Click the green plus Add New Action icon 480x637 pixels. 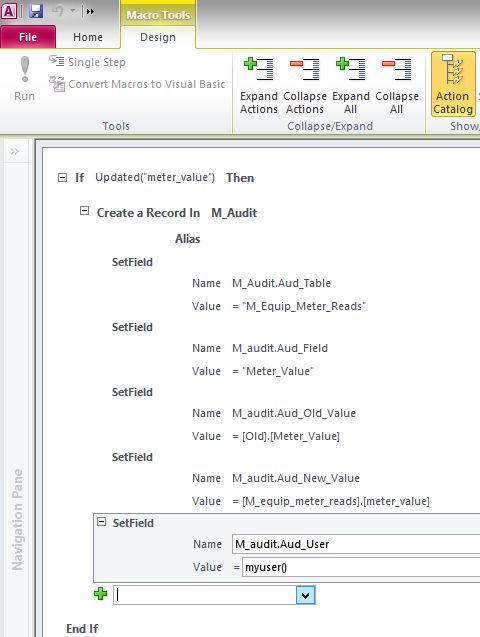pos(101,594)
